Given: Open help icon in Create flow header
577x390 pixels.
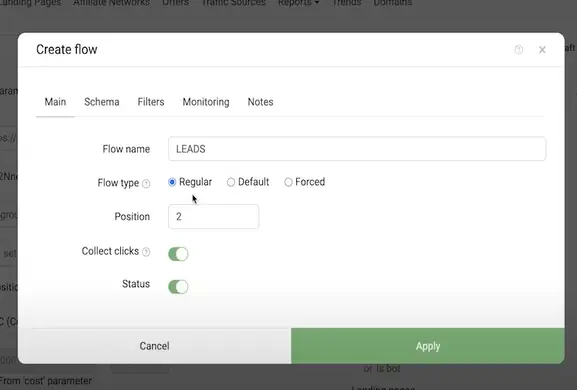Looking at the screenshot, I should click(518, 50).
